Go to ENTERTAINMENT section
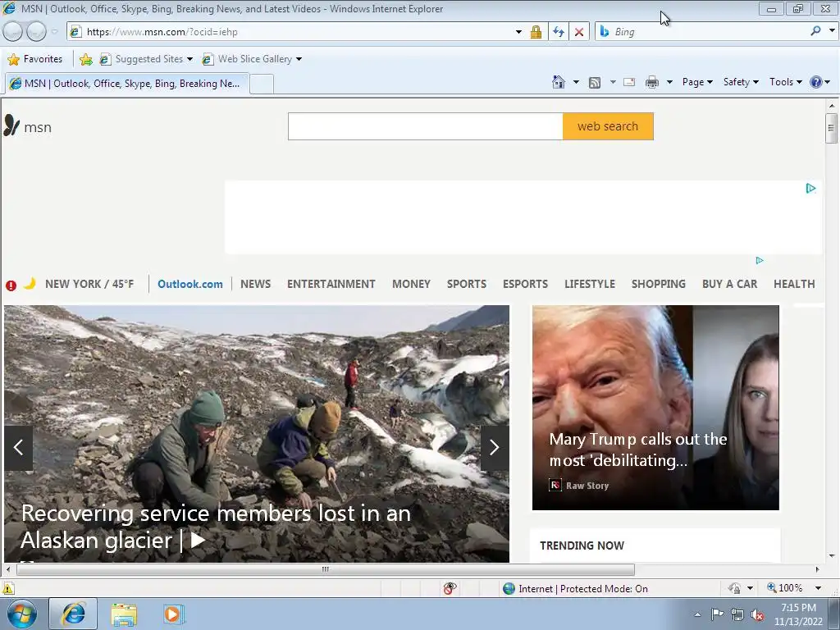Viewport: 840px width, 630px height. (331, 284)
